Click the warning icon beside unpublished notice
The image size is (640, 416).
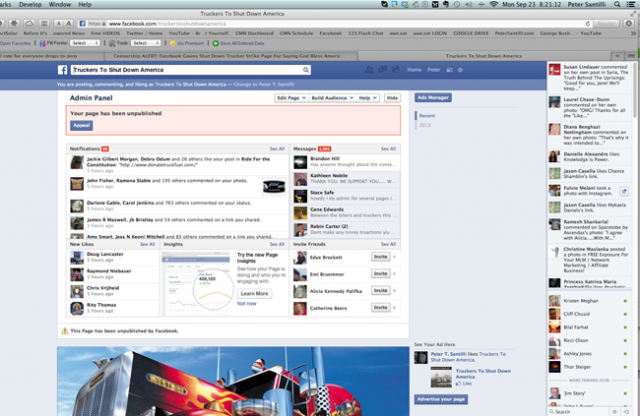pyautogui.click(x=64, y=331)
